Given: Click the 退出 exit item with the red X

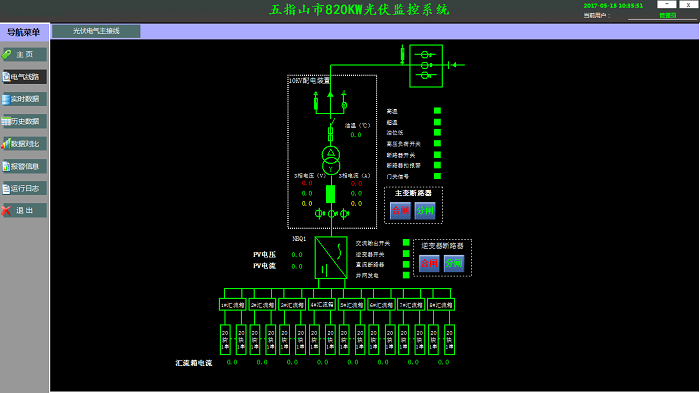Looking at the screenshot, I should (24, 210).
